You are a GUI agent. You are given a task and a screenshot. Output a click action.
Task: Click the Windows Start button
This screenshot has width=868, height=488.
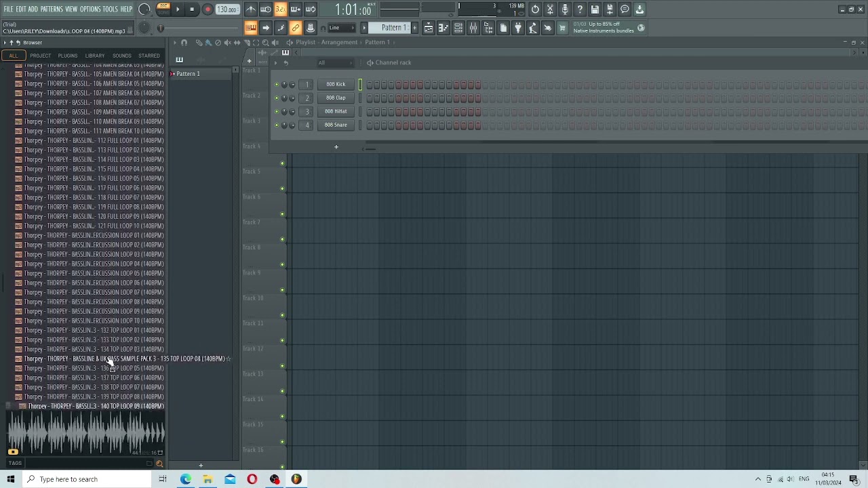(10, 479)
